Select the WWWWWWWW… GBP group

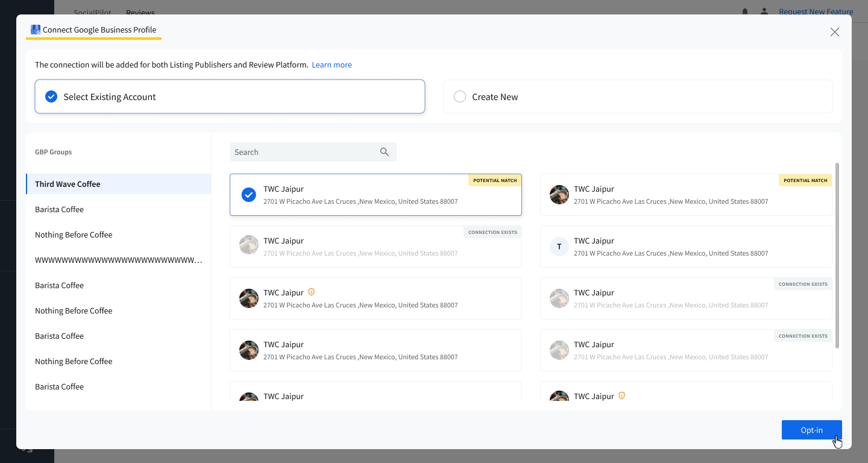pos(119,260)
